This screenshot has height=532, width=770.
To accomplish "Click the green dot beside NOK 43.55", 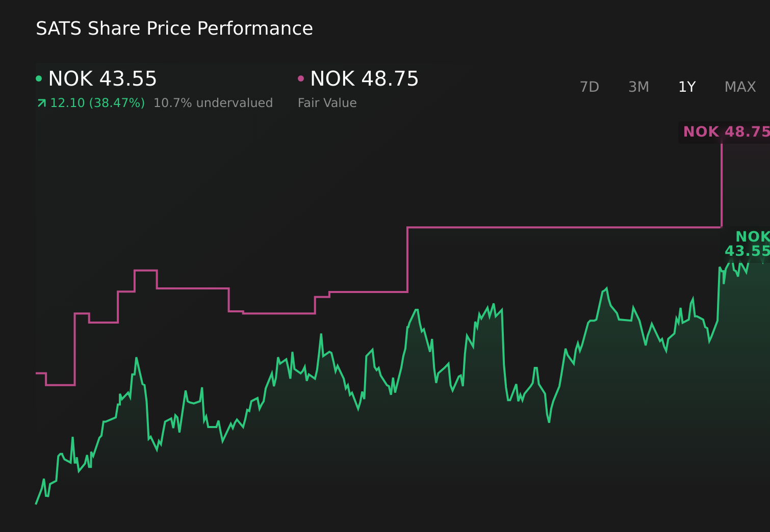I will tap(39, 78).
